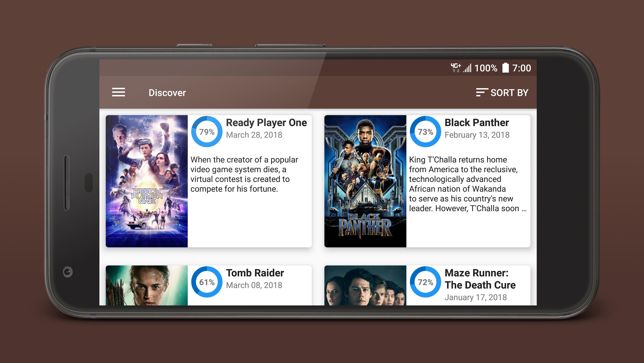644x363 pixels.
Task: Select the Tomb Raider title
Action: click(255, 273)
